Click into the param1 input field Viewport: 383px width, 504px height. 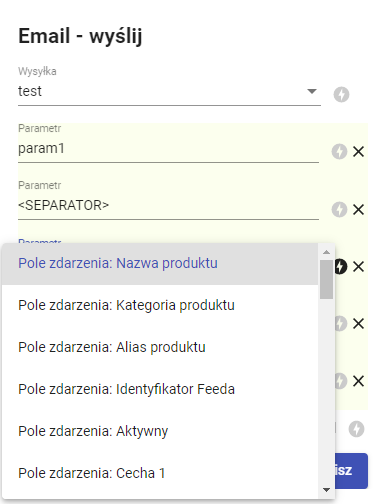tap(168, 149)
